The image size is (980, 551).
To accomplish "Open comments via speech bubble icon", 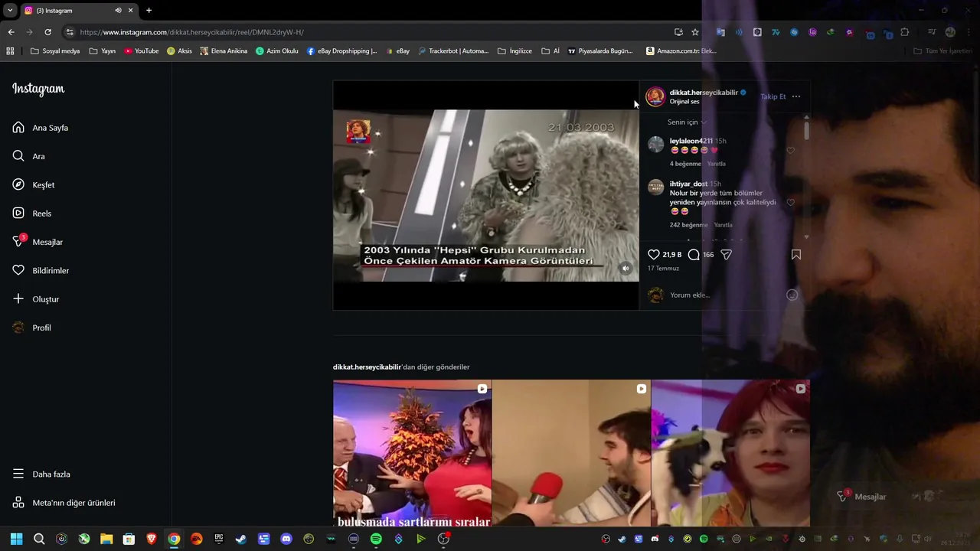I will 694,255.
